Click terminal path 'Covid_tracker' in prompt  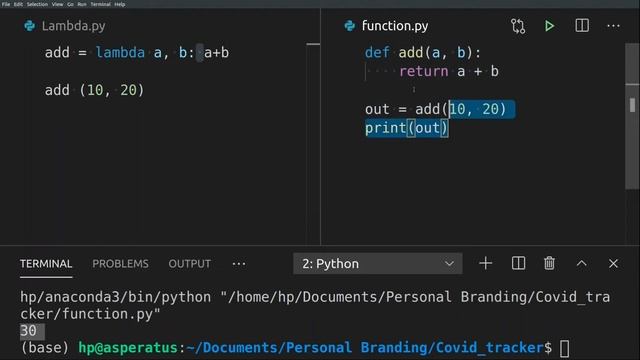coord(489,348)
